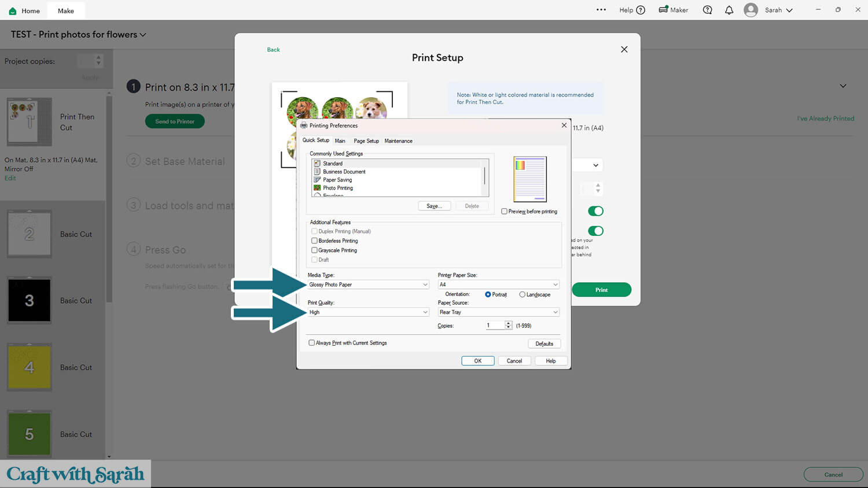868x488 pixels.
Task: Open the chat support speech bubble icon
Action: (x=707, y=10)
